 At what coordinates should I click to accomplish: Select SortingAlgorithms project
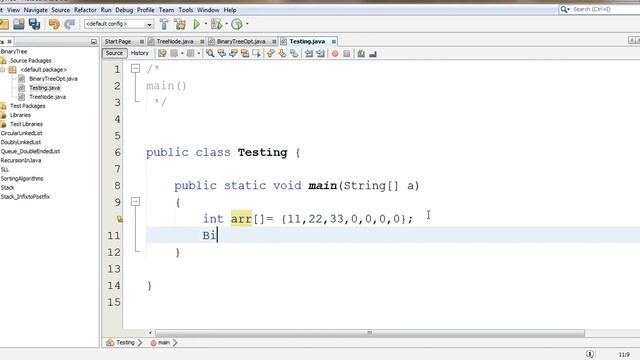[x=22, y=179]
